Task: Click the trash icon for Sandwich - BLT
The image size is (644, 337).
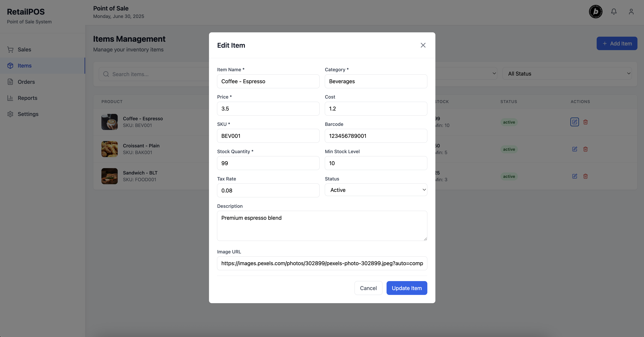Action: click(x=585, y=176)
